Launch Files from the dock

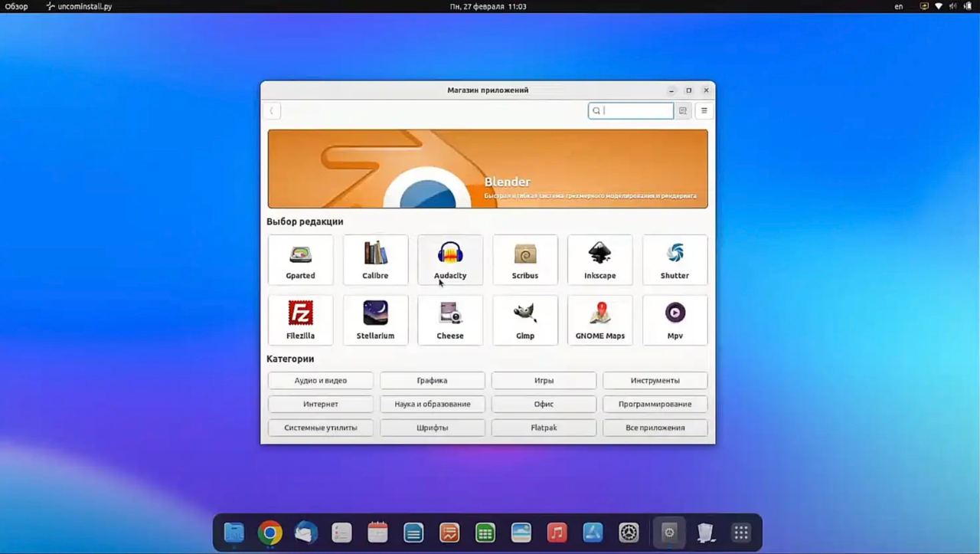234,533
